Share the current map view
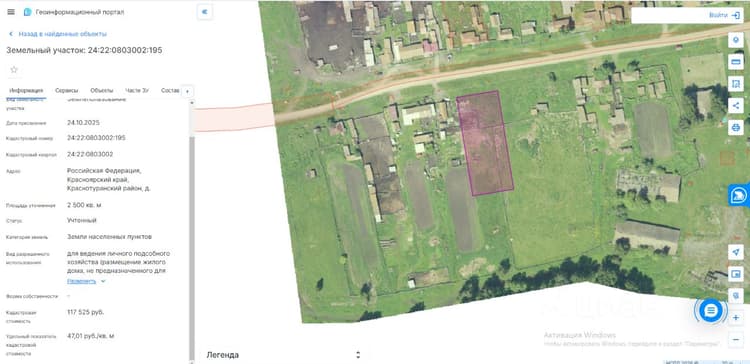 click(x=735, y=106)
